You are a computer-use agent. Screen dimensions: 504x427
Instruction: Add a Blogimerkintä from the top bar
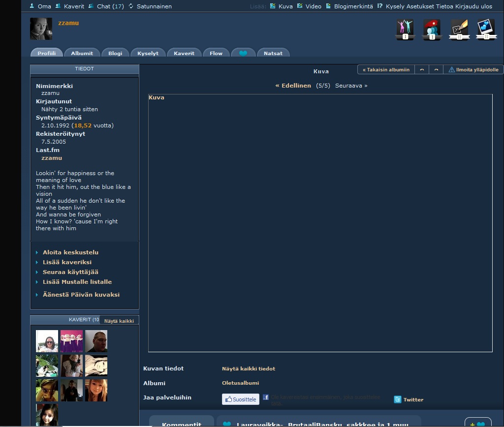tap(353, 6)
